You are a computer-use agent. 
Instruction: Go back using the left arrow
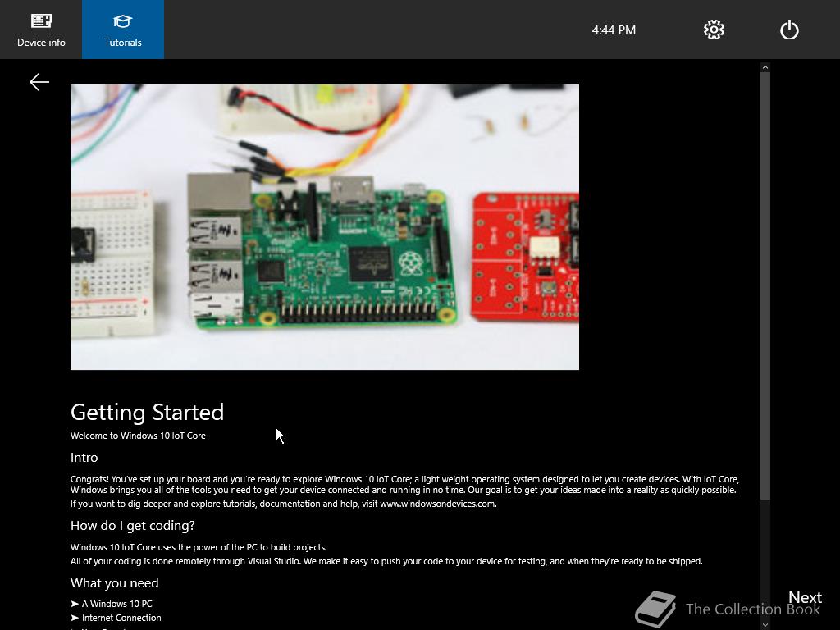pyautogui.click(x=39, y=82)
